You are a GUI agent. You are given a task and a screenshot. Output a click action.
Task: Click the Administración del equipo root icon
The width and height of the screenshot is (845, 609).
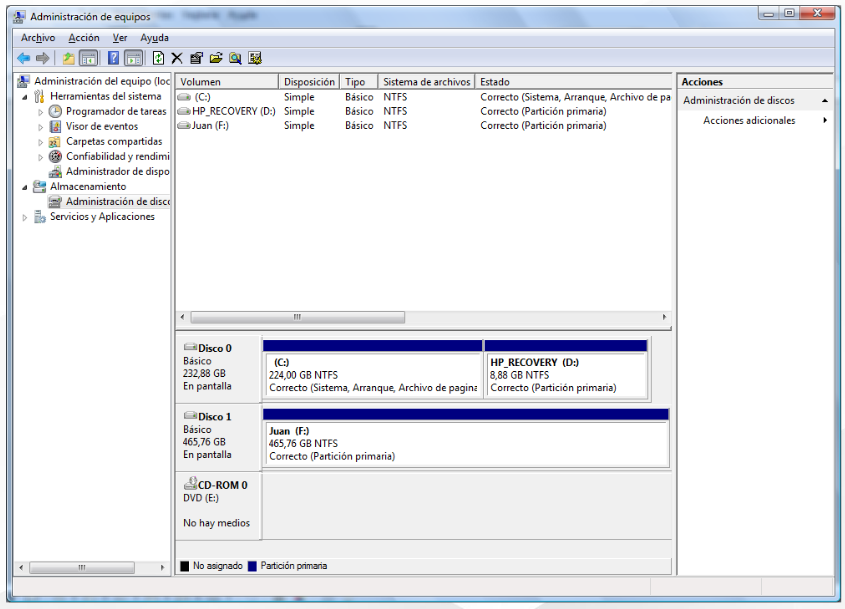pos(24,81)
